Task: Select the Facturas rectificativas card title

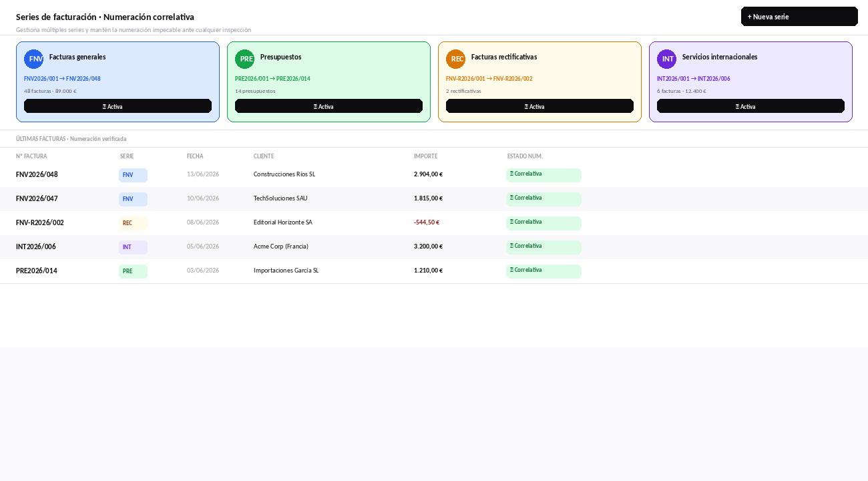Action: [x=504, y=57]
